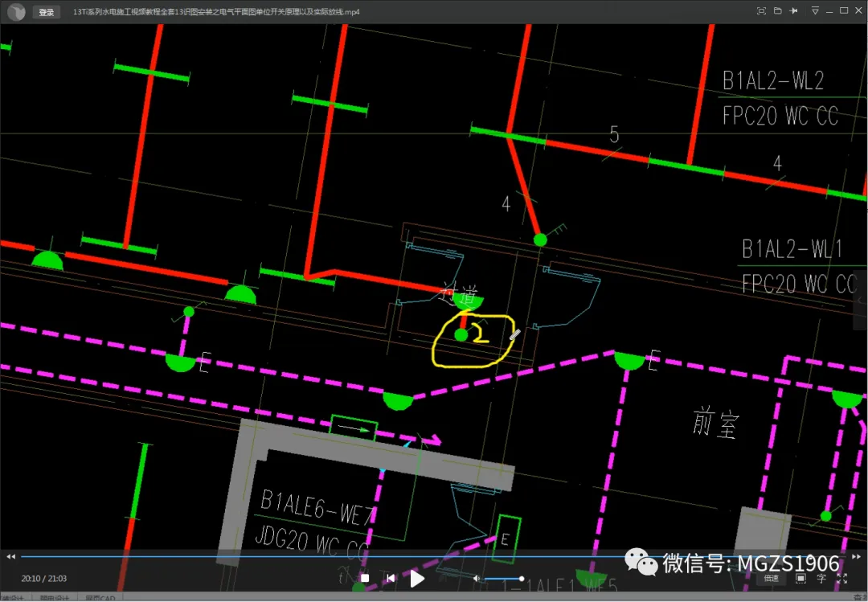Click the 登录 login button
The image size is (868, 602).
[47, 12]
